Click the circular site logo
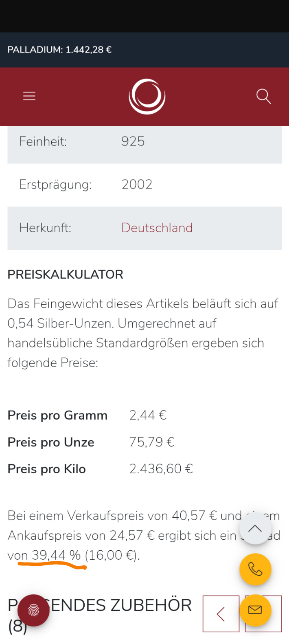Image resolution: width=289 pixels, height=644 pixels. pyautogui.click(x=147, y=97)
